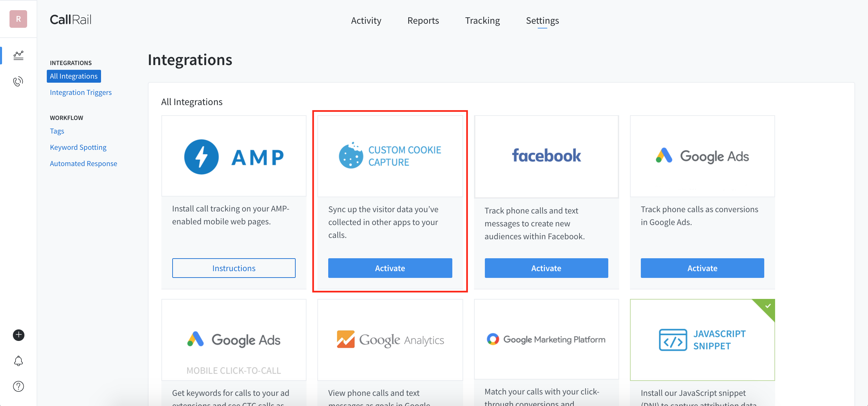Click the AMP lightning bolt logo
This screenshot has height=406, width=868.
[201, 157]
